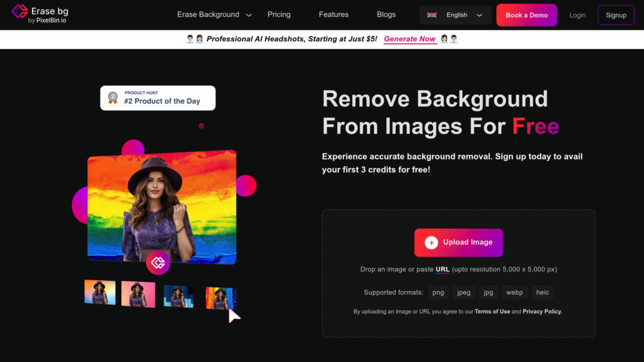
Task: Click the UK flag language icon
Action: point(431,15)
